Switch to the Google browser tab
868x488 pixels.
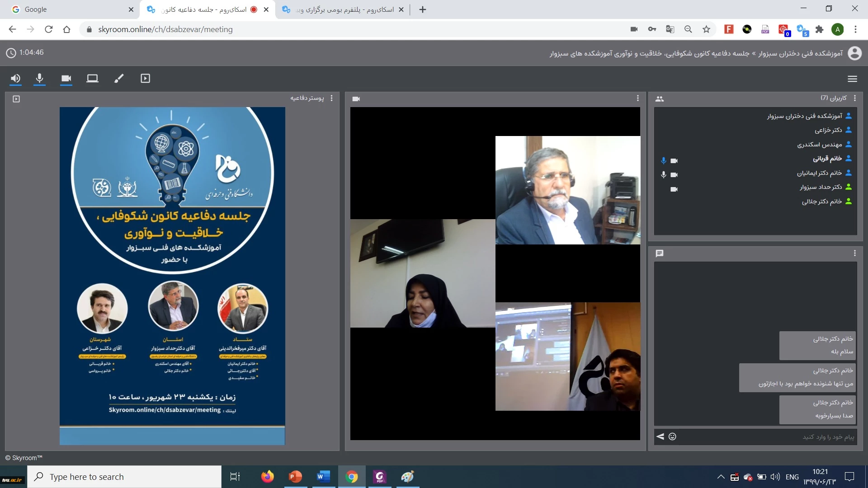click(68, 9)
